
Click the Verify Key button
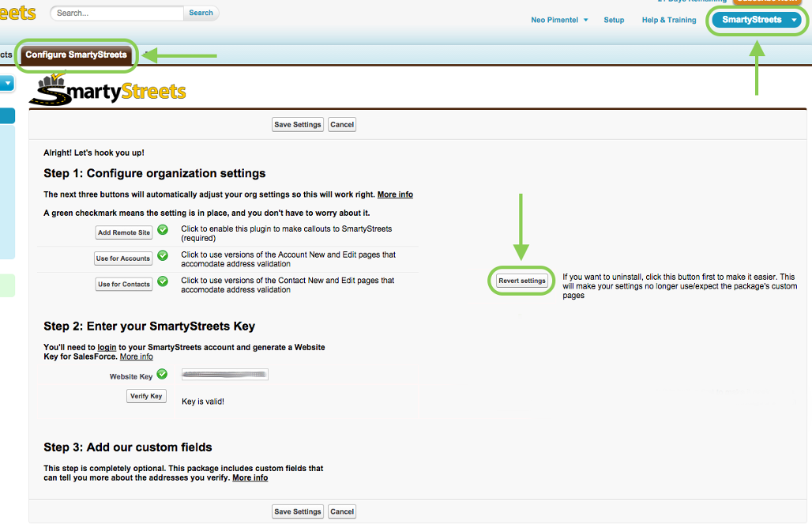click(147, 396)
